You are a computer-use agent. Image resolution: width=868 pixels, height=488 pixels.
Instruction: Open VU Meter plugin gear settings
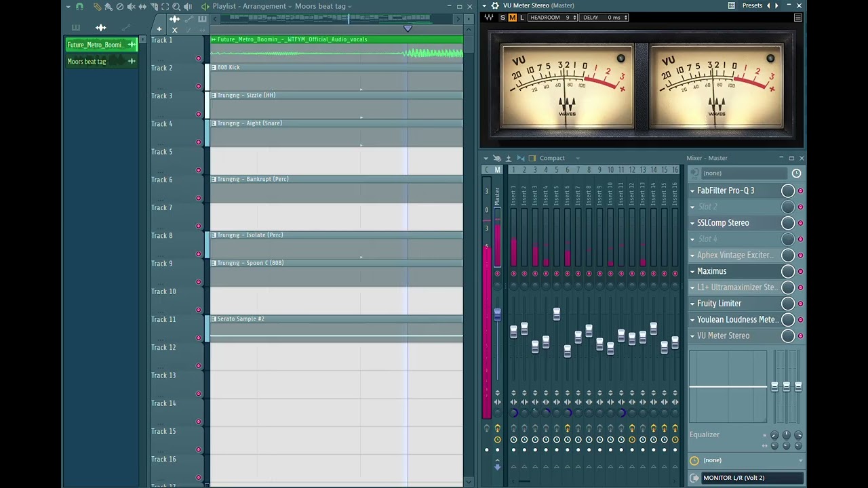click(495, 5)
